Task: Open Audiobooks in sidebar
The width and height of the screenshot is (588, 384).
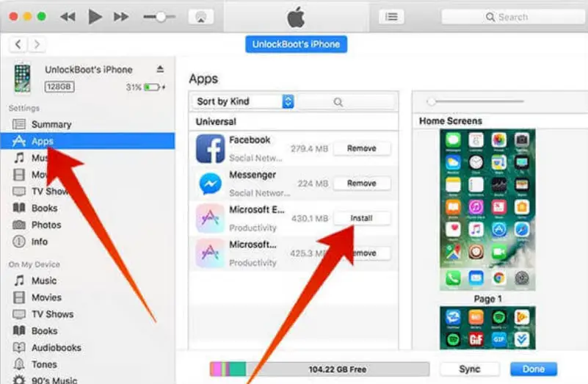Action: [88, 347]
